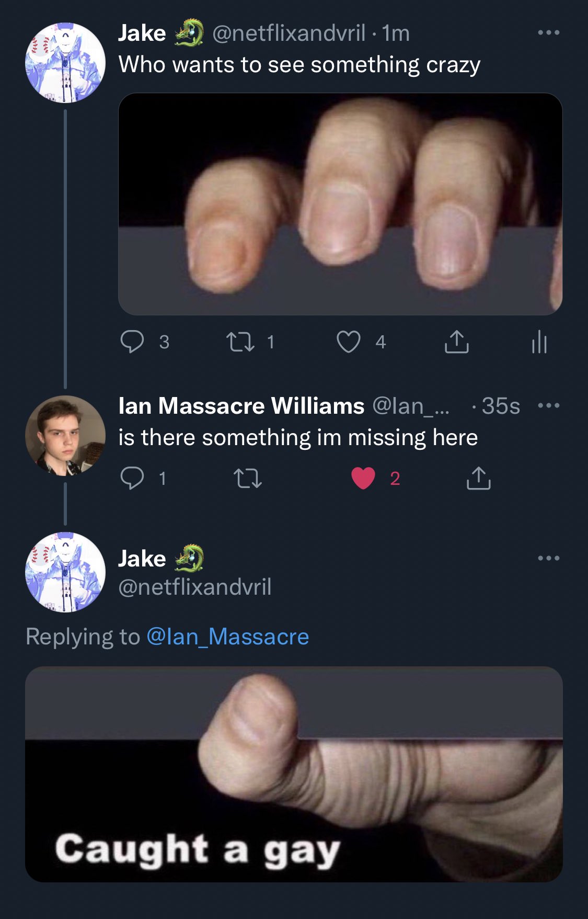This screenshot has height=919, width=588.
Task: Open the Ian Massacre Williams display name
Action: [241, 406]
